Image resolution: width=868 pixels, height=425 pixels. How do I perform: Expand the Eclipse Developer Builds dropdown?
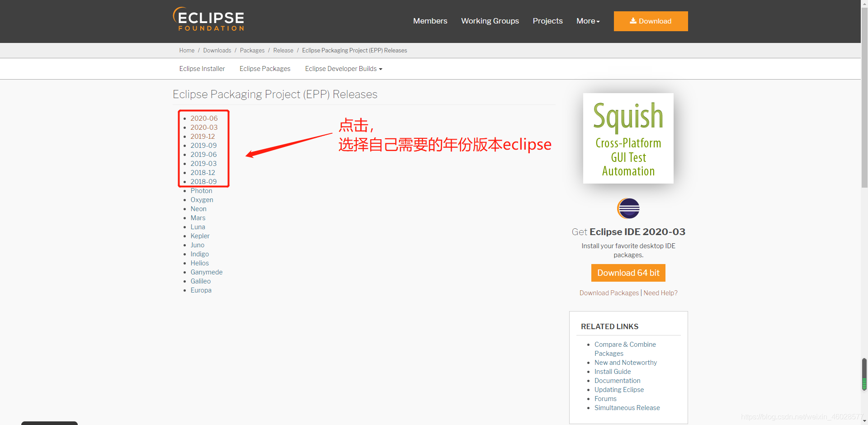pos(344,69)
